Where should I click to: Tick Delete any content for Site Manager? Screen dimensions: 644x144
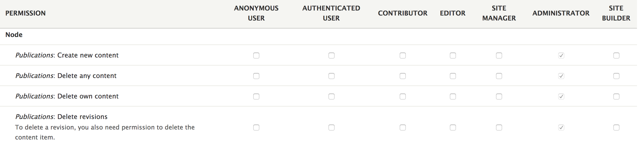point(499,76)
